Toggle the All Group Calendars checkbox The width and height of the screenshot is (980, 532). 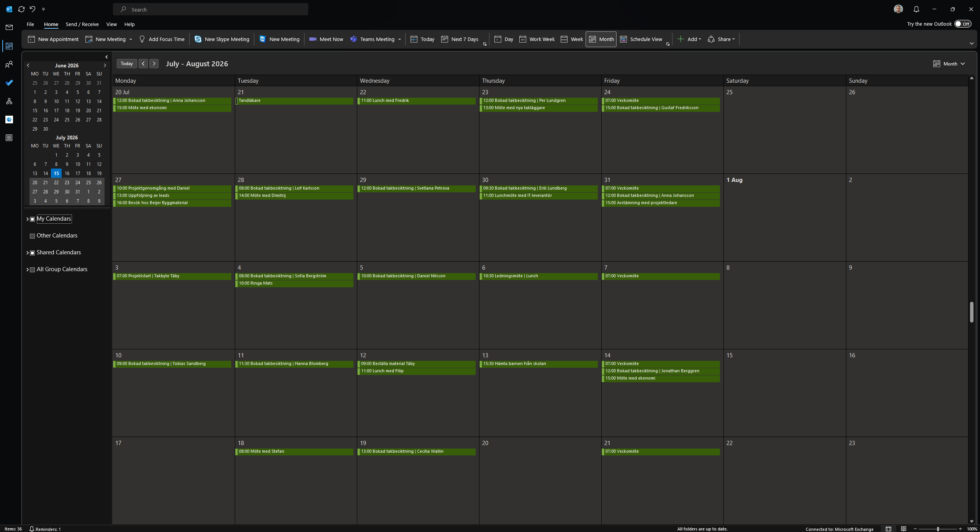(x=33, y=270)
